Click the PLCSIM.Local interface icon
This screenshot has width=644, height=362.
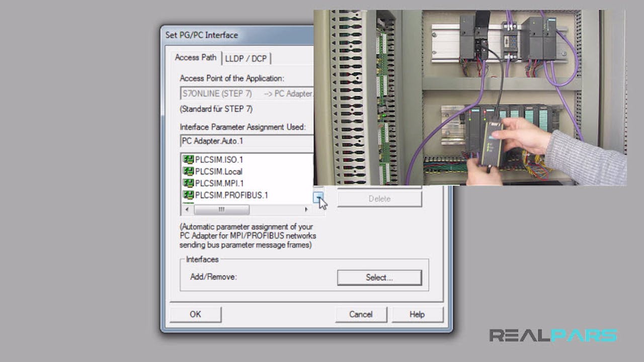pyautogui.click(x=188, y=171)
